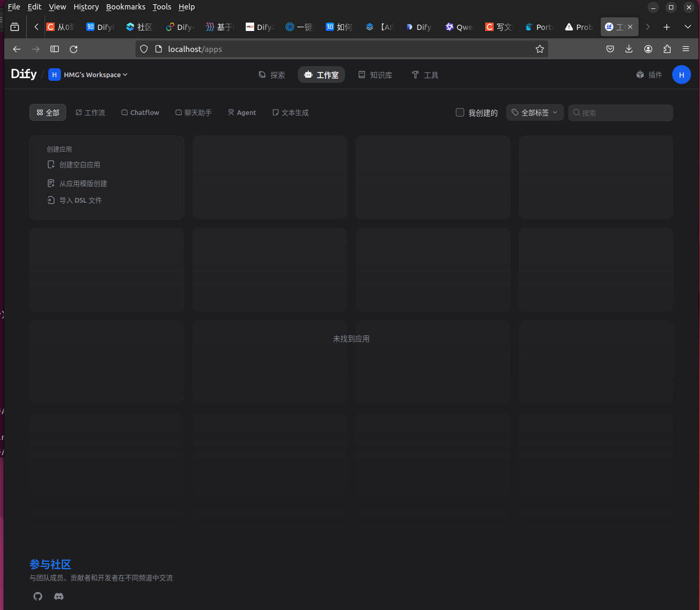The image size is (700, 610).
Task: Open the 全部标签 tag filter dropdown
Action: (535, 112)
